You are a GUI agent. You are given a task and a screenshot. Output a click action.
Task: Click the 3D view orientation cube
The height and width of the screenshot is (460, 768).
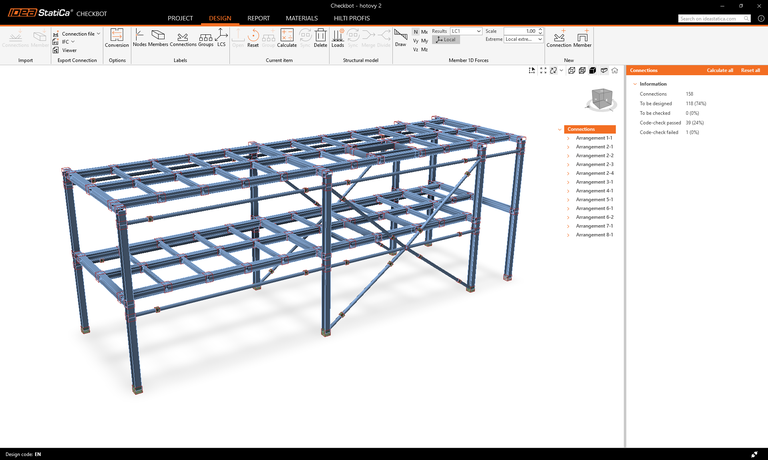600,99
